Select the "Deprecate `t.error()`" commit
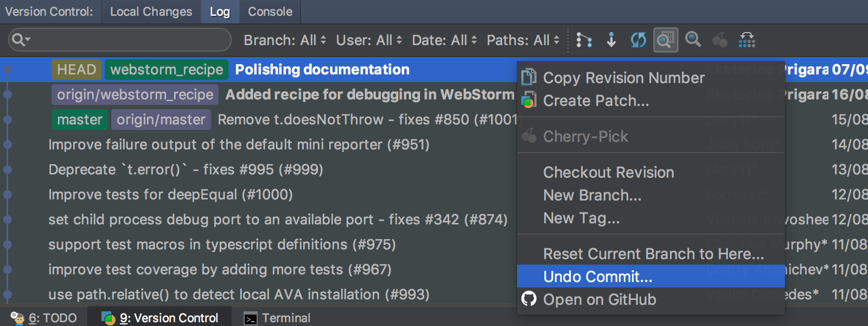Viewport: 868px width, 326px height. 186,170
